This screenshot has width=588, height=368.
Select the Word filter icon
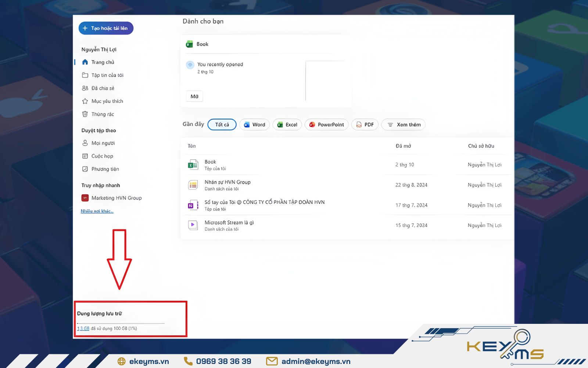[x=247, y=124]
